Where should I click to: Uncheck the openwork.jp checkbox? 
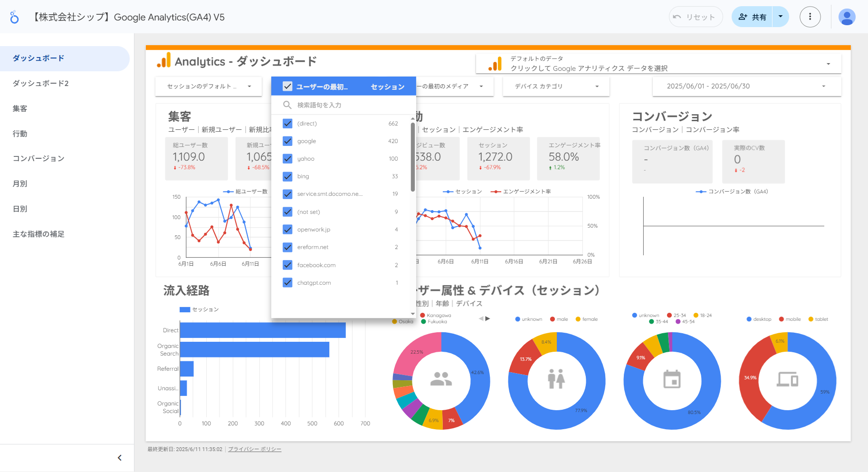(287, 230)
